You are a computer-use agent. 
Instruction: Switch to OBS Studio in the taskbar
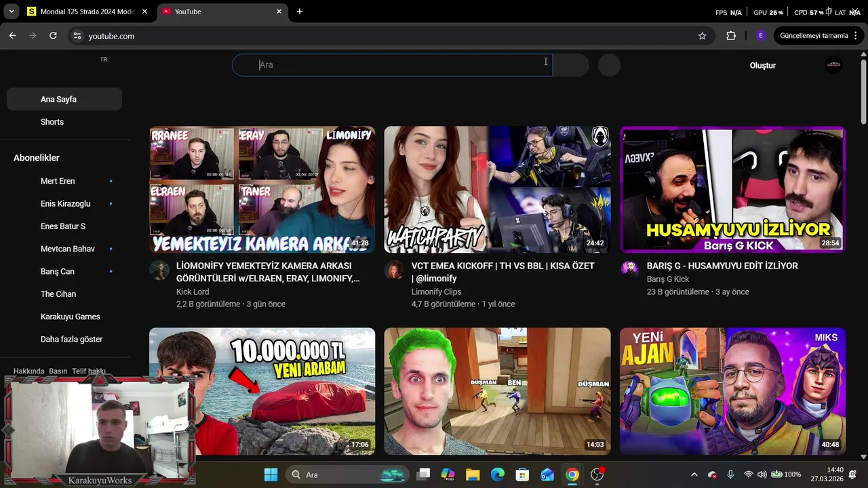pos(597,474)
